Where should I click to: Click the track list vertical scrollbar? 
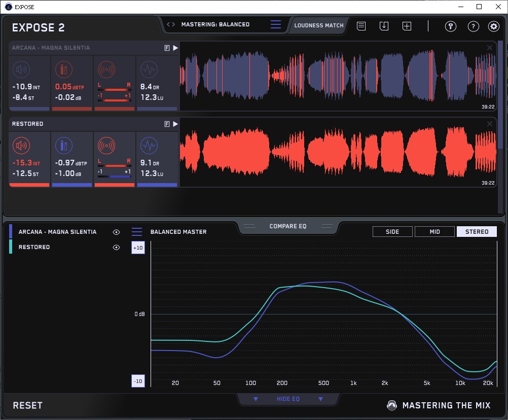pyautogui.click(x=500, y=95)
